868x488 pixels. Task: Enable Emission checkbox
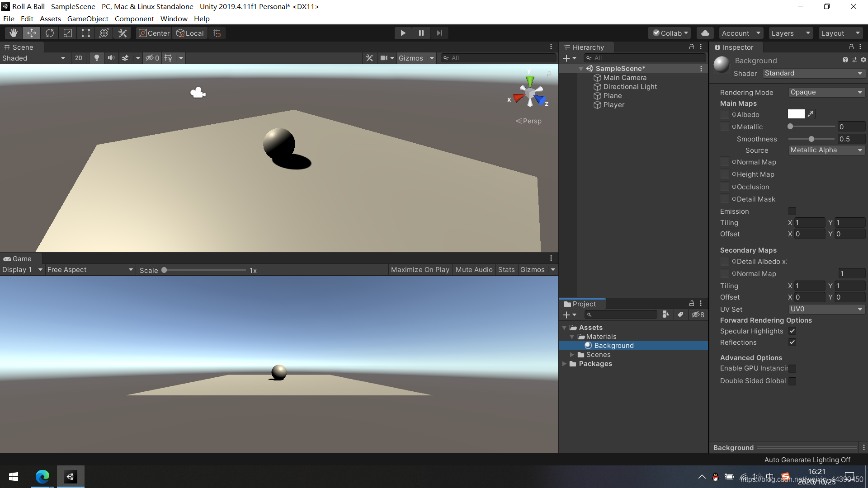point(792,211)
